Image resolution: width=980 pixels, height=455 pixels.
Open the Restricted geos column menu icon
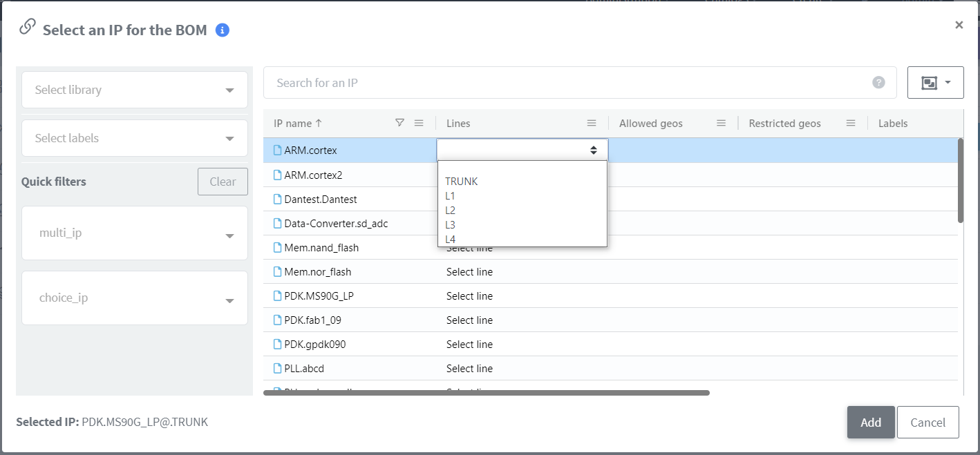(x=851, y=123)
